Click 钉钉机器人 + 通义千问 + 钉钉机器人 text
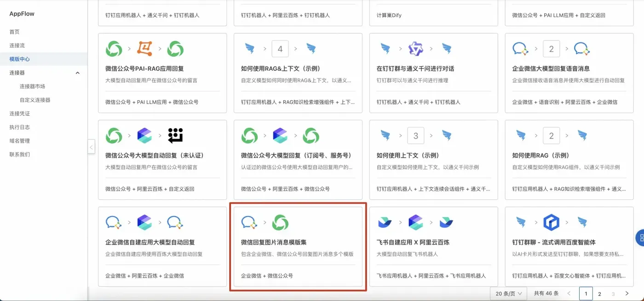Screen dimensions: 644x301 click(419, 102)
